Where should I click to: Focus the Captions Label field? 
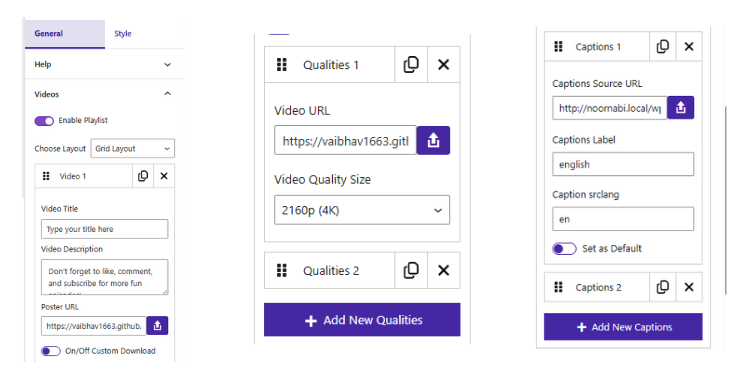pos(623,164)
